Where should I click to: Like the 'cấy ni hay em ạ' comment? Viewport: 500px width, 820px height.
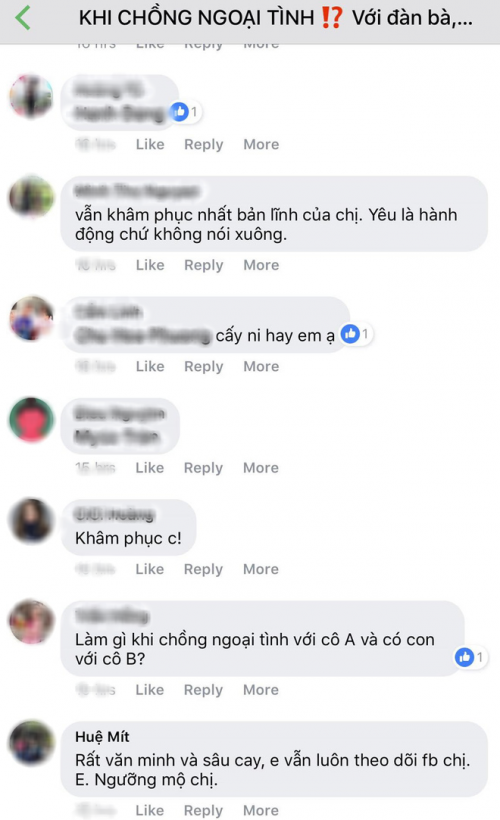click(150, 366)
